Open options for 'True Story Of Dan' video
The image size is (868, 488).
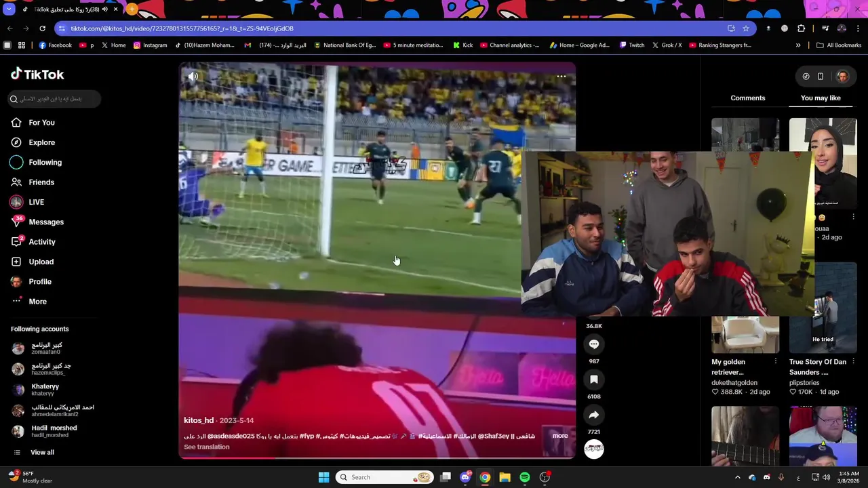coord(853,361)
